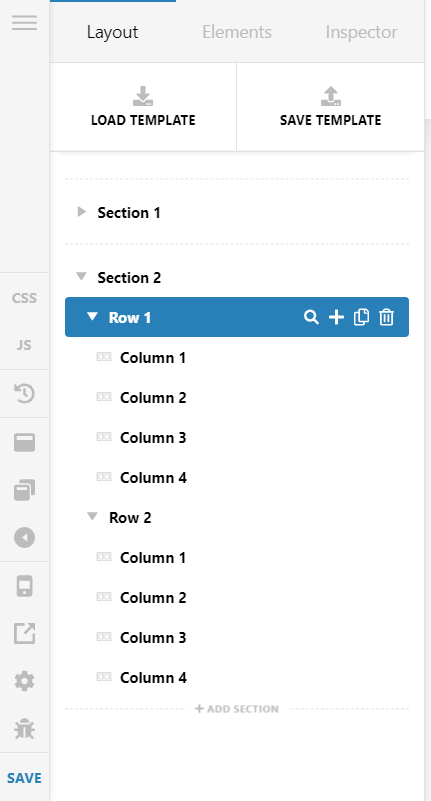The image size is (431, 801).
Task: Delete Row 1 with the trash icon
Action: 387,317
